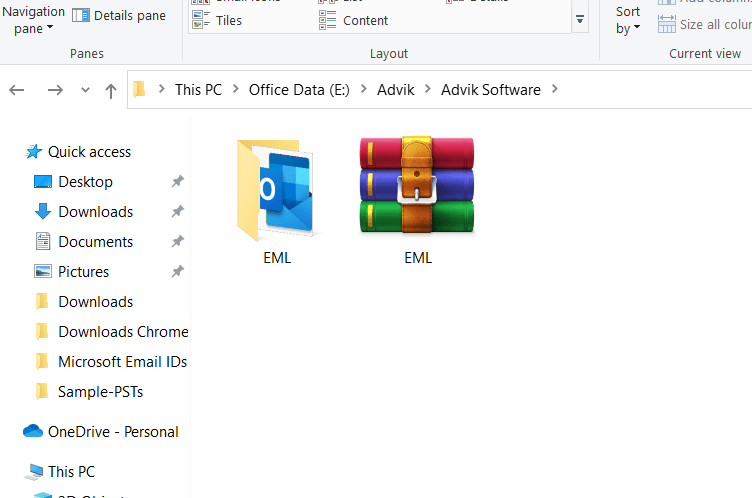Select This PC in the breadcrumb
This screenshot has width=752, height=498.
point(198,90)
